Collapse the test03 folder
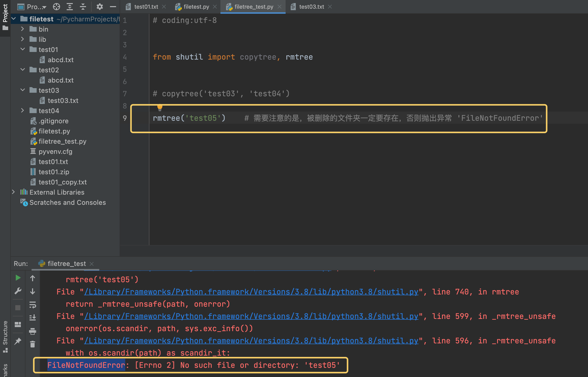588x377 pixels. pos(22,90)
